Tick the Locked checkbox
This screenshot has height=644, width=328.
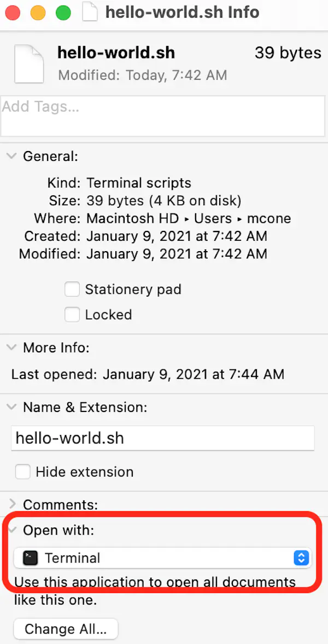(72, 315)
